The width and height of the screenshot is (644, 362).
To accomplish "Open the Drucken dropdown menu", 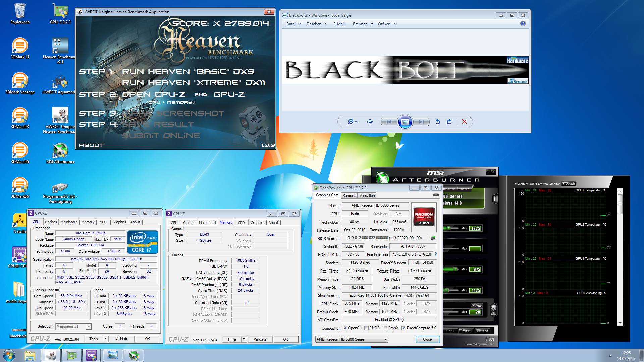I will tap(316, 24).
